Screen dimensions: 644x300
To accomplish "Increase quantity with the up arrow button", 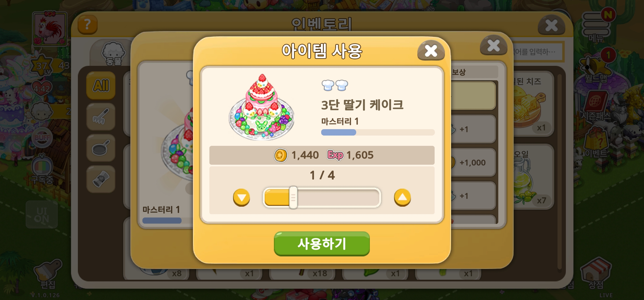I will (x=402, y=197).
